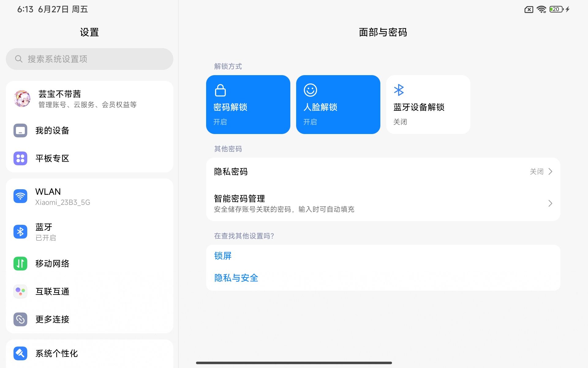Tap the 解锁方式 section header

[228, 66]
